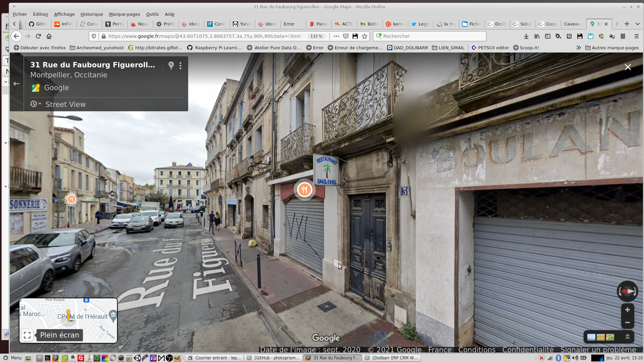Click the Street View compass
644x362 pixels.
[x=627, y=291]
